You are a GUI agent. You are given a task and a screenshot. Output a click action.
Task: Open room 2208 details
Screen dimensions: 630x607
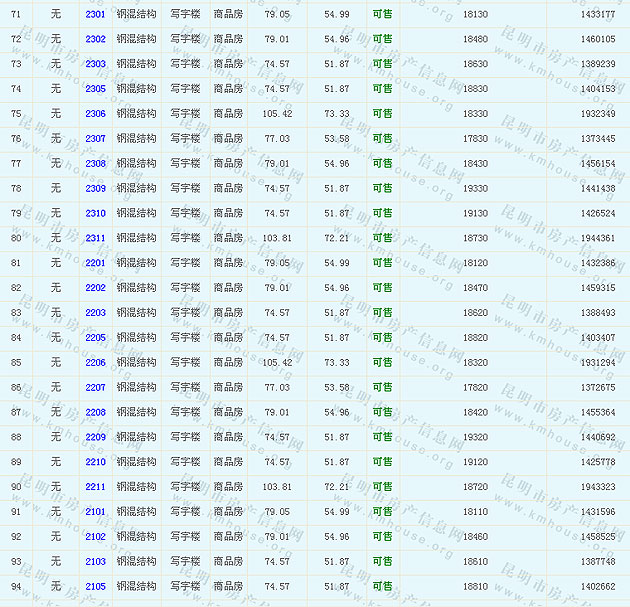point(95,412)
